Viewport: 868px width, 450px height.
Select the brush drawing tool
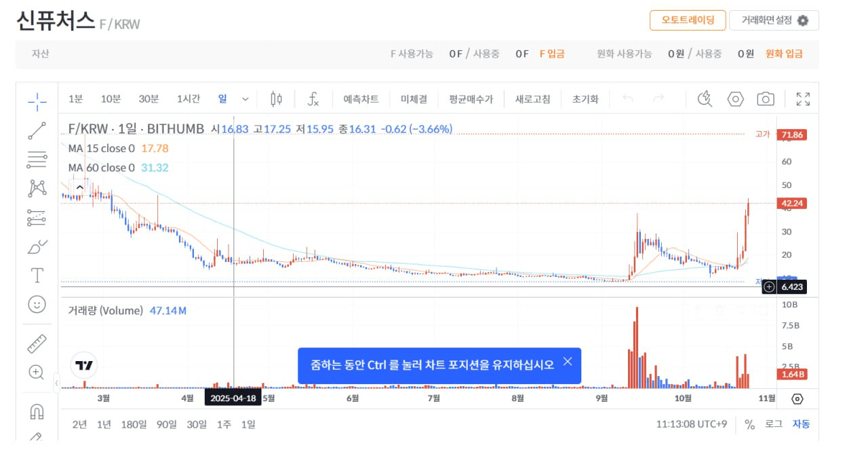click(x=37, y=246)
